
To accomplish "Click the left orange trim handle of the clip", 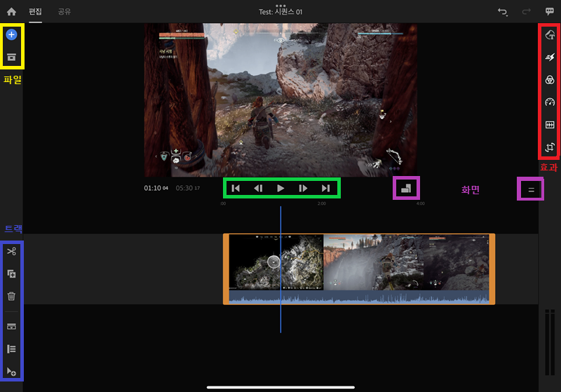I will coord(226,269).
